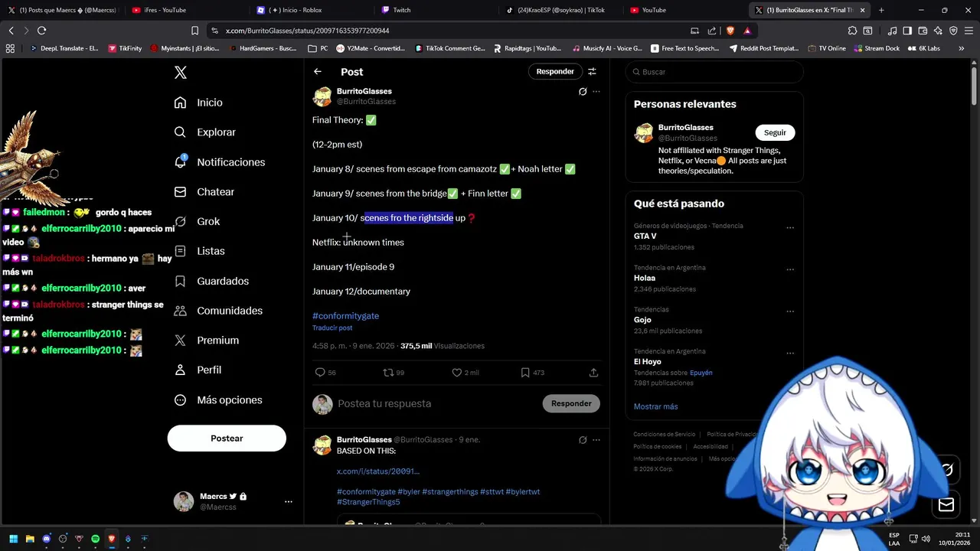Open the El Hoyo trend
The height and width of the screenshot is (551, 980).
click(648, 362)
